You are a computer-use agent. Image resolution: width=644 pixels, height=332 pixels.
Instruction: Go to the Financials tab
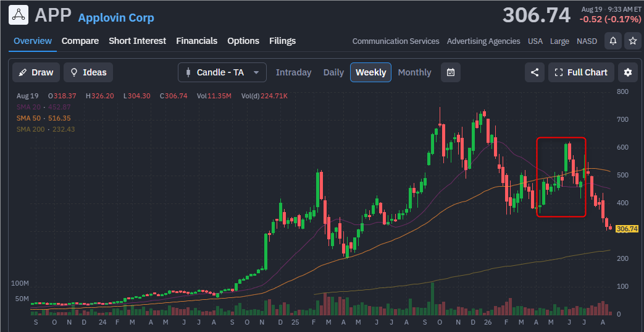197,41
